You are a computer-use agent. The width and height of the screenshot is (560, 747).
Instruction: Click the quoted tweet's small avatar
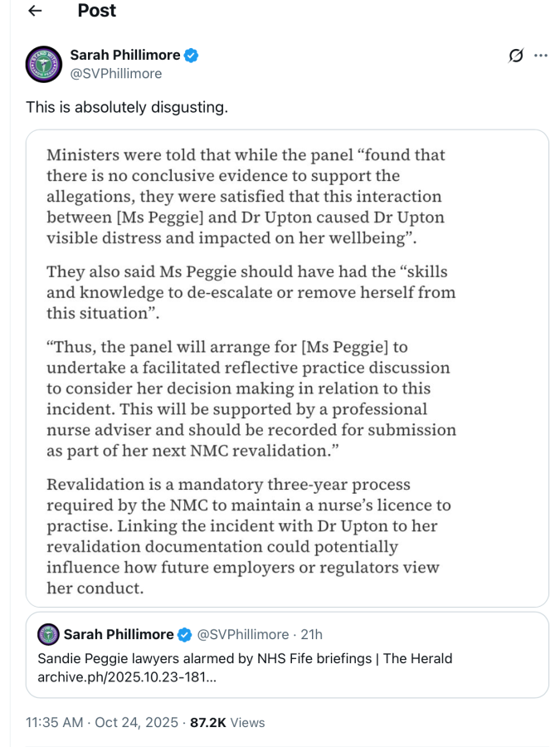pyautogui.click(x=48, y=635)
